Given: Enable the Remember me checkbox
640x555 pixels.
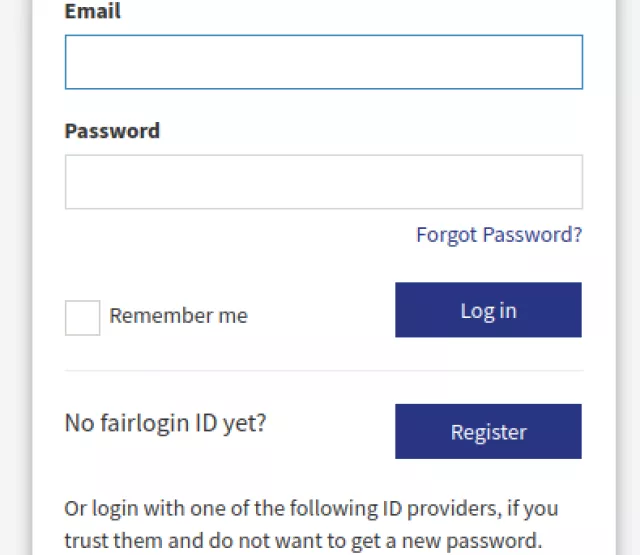Looking at the screenshot, I should tap(82, 317).
